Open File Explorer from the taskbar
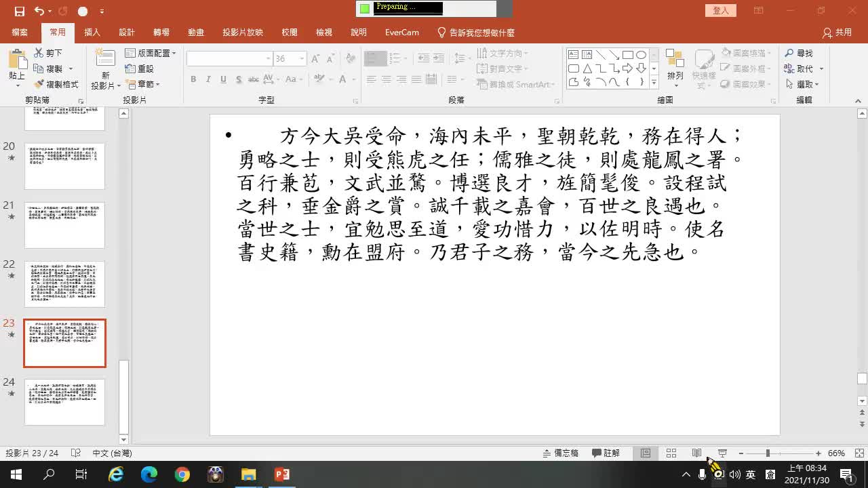 click(248, 474)
